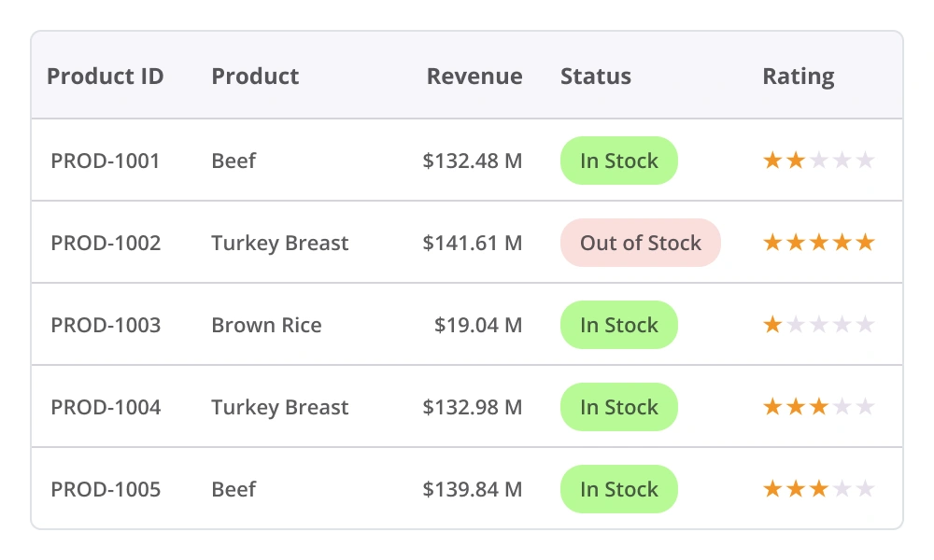Viewport: 934px width, 560px height.
Task: Toggle Brown Rice's In Stock status
Action: click(x=618, y=325)
